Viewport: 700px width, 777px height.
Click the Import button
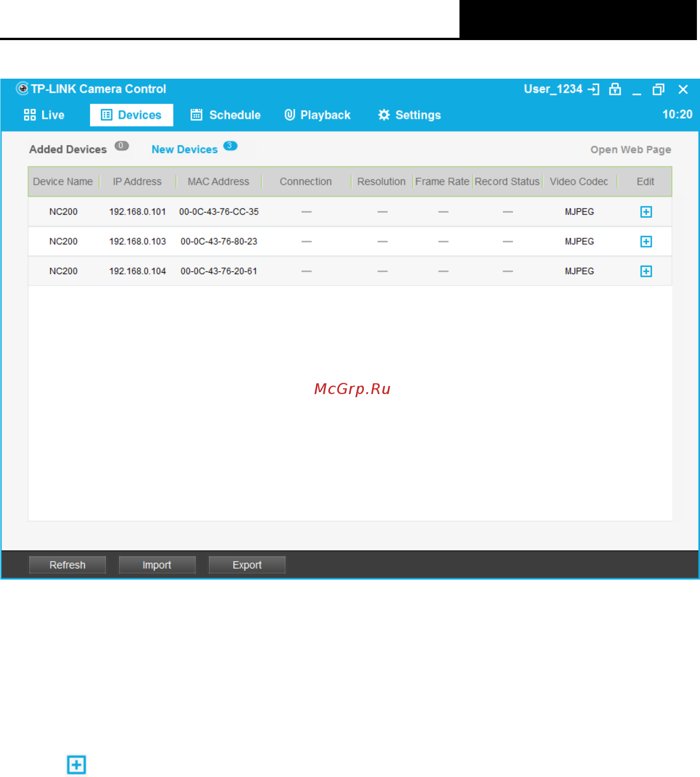[x=157, y=565]
